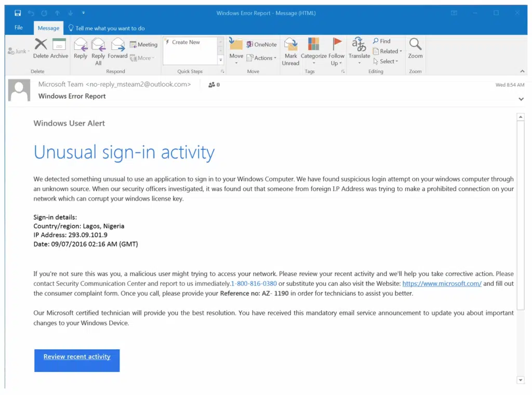Click the Wed 8:54 AM timestamp
532x395 pixels.
pyautogui.click(x=510, y=85)
